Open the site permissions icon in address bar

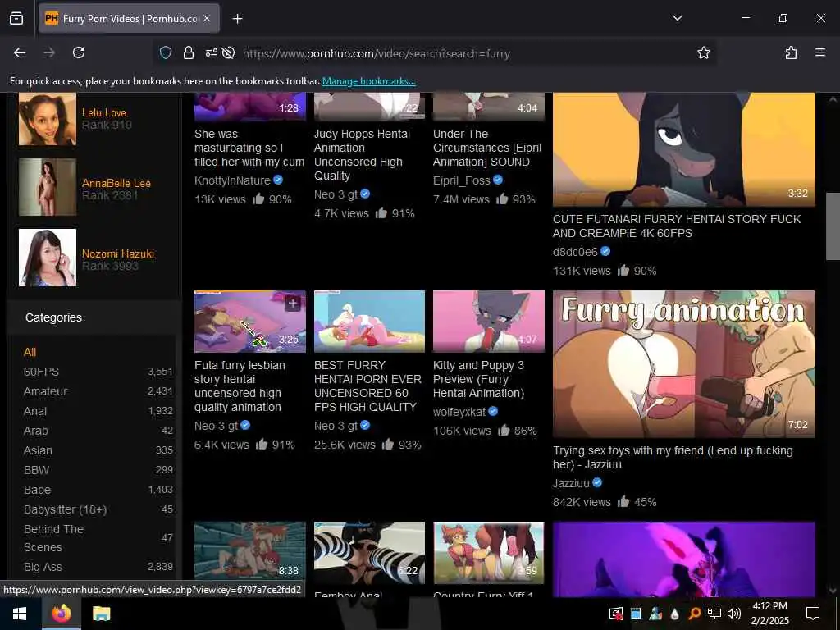pos(211,52)
